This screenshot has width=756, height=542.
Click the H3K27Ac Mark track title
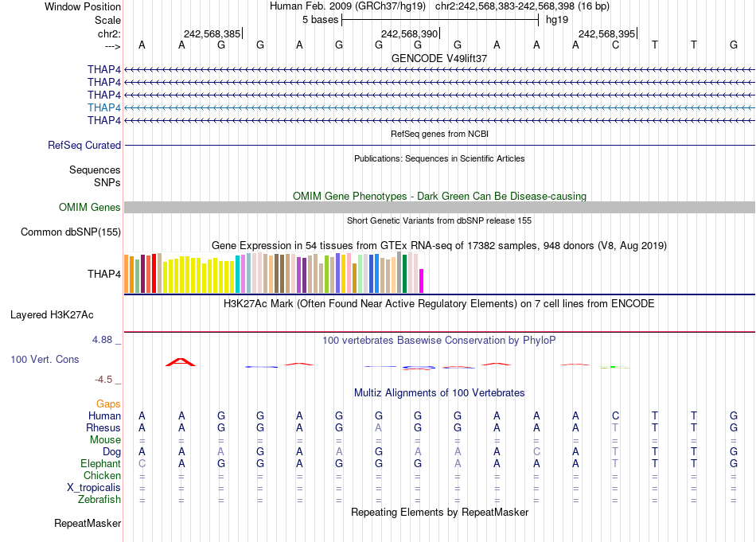[439, 304]
